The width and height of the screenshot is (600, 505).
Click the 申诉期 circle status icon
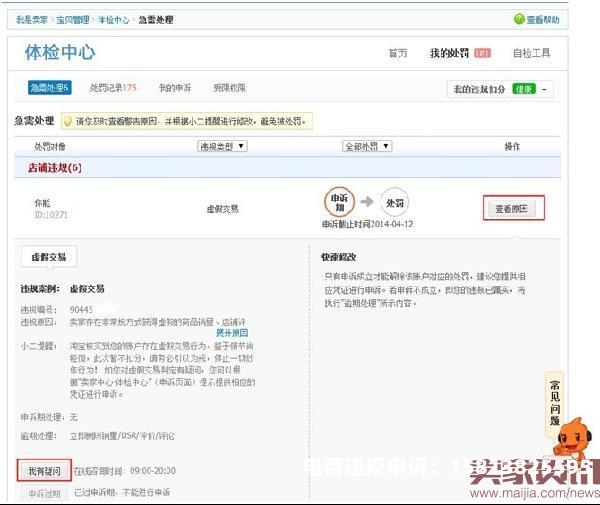coord(338,200)
